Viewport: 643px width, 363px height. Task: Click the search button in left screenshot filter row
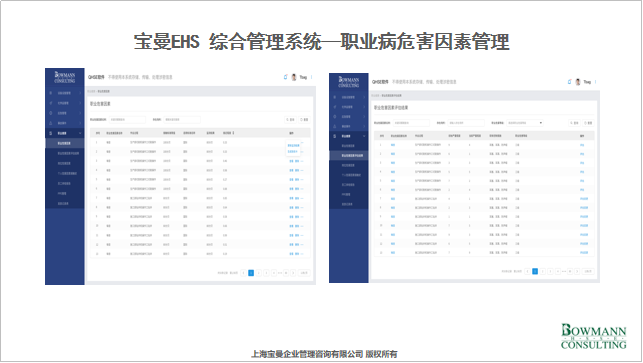(290, 119)
